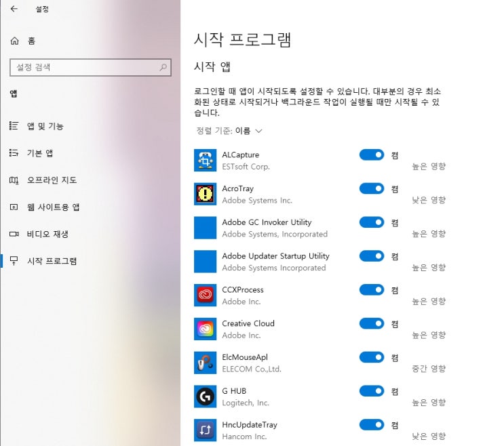Image resolution: width=504 pixels, height=446 pixels.
Task: Click the Creative Cloud app icon
Action: [x=205, y=329]
